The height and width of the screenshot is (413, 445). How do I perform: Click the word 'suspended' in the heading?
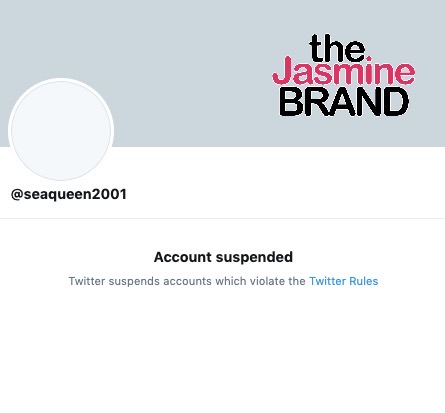[254, 257]
